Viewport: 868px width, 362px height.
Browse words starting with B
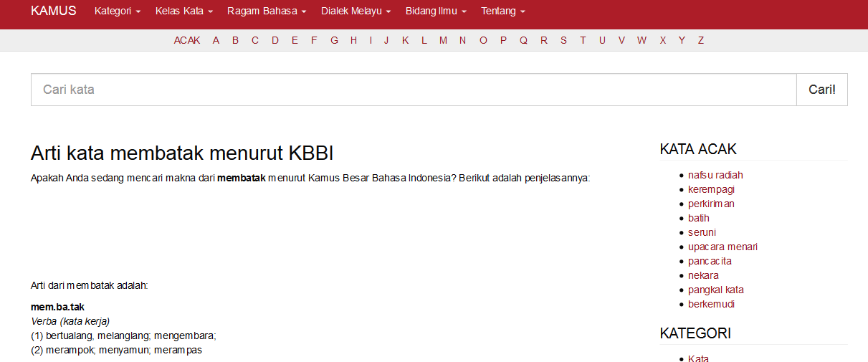coord(235,40)
